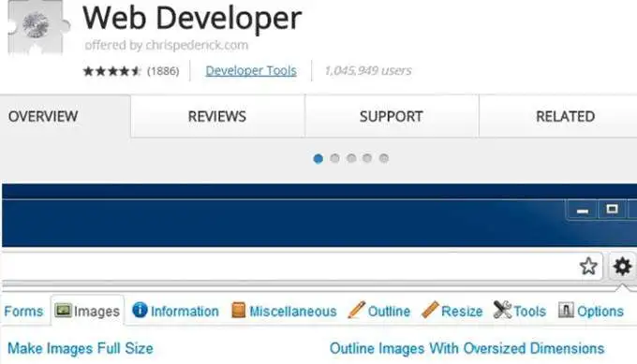Select the Outline pencil icon
This screenshot has width=637, height=364.
pos(357,310)
